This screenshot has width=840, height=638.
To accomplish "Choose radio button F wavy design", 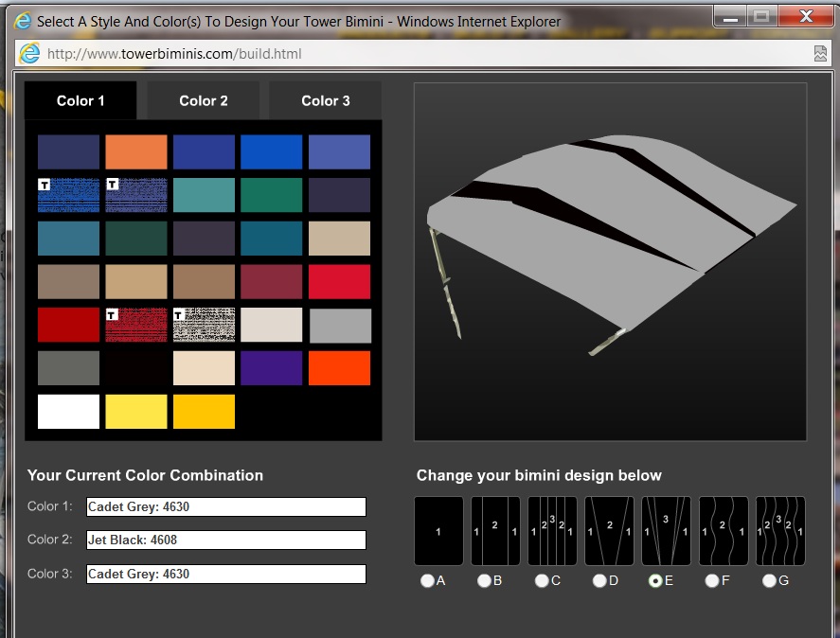I will [x=712, y=581].
